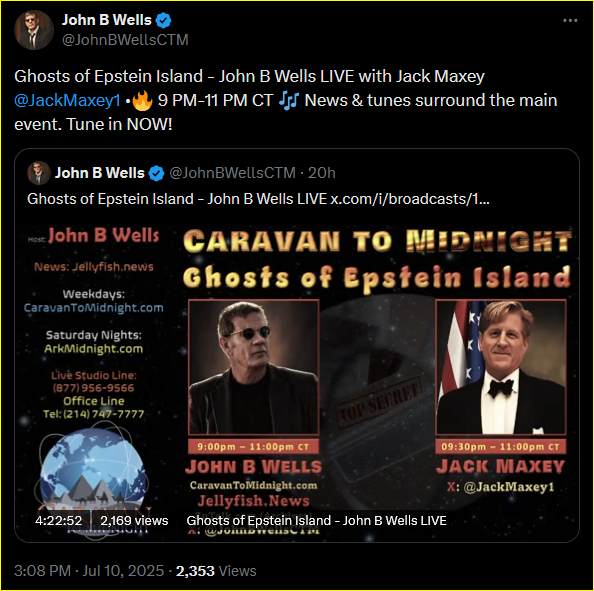Click the blue verified badge beside top name
Screen dimensions: 594x591
[164, 20]
